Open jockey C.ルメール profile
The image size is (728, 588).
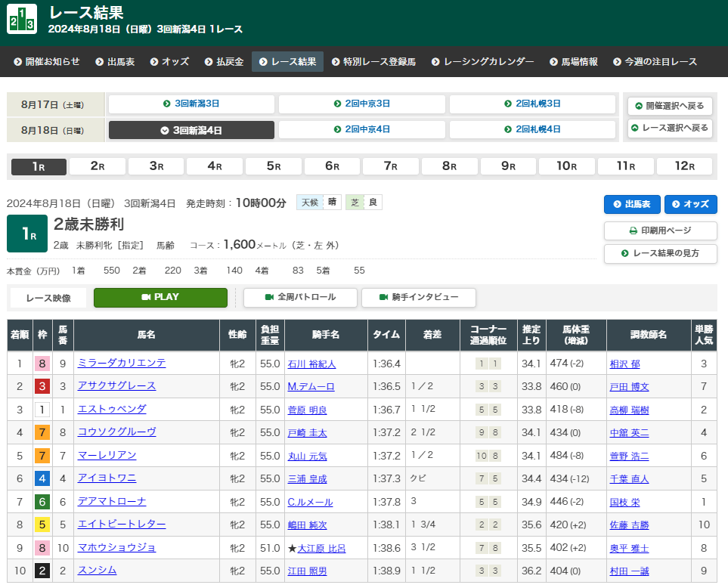310,503
